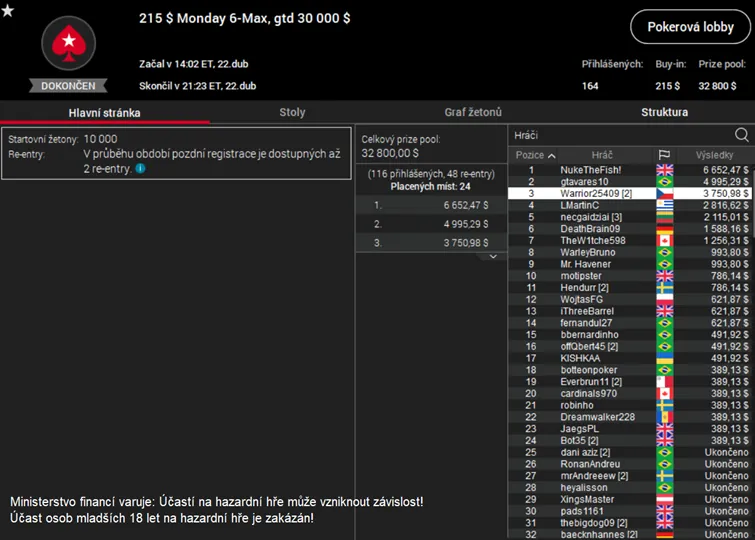
Task: Open the Graf žetonů tab
Action: coord(473,113)
